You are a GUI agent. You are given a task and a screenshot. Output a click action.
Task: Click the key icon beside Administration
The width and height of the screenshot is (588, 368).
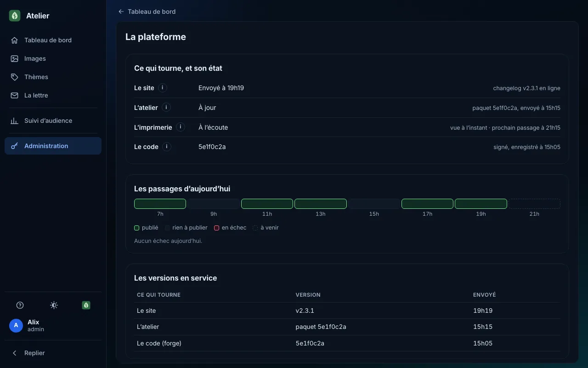tap(15, 146)
